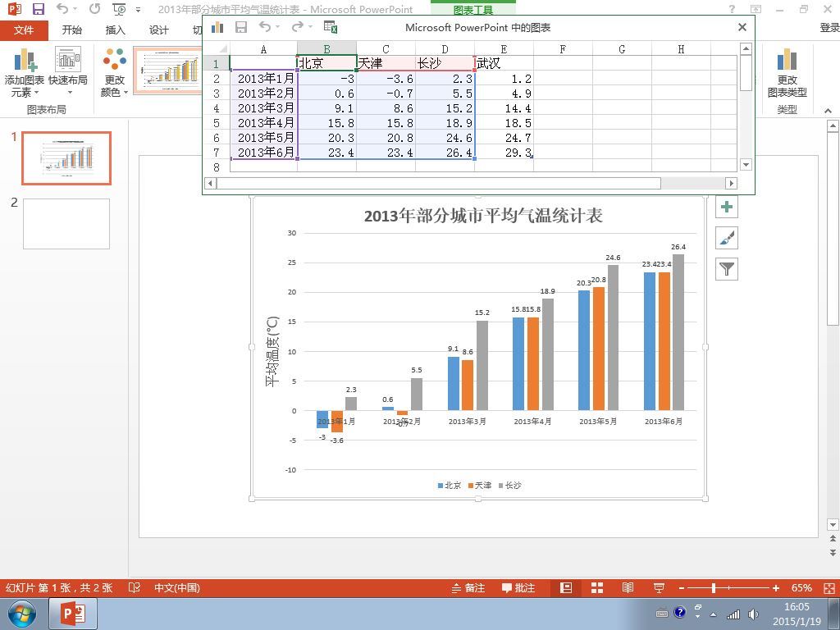Pick the highlighted chart style thumbnail in ribbon

click(x=167, y=71)
